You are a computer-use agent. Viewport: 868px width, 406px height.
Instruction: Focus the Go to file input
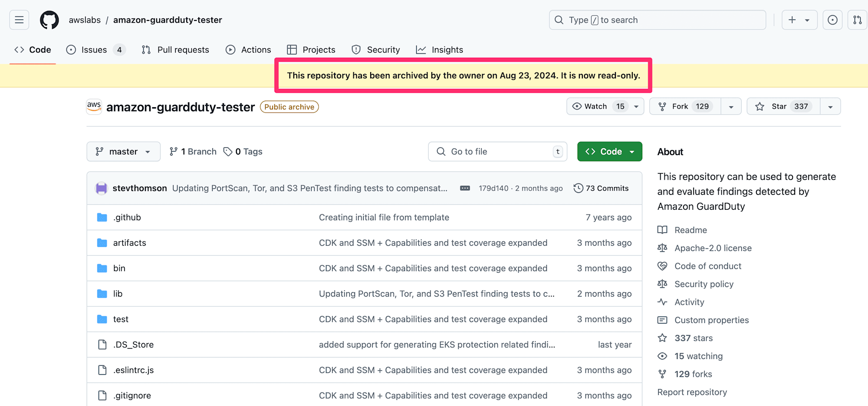point(498,152)
